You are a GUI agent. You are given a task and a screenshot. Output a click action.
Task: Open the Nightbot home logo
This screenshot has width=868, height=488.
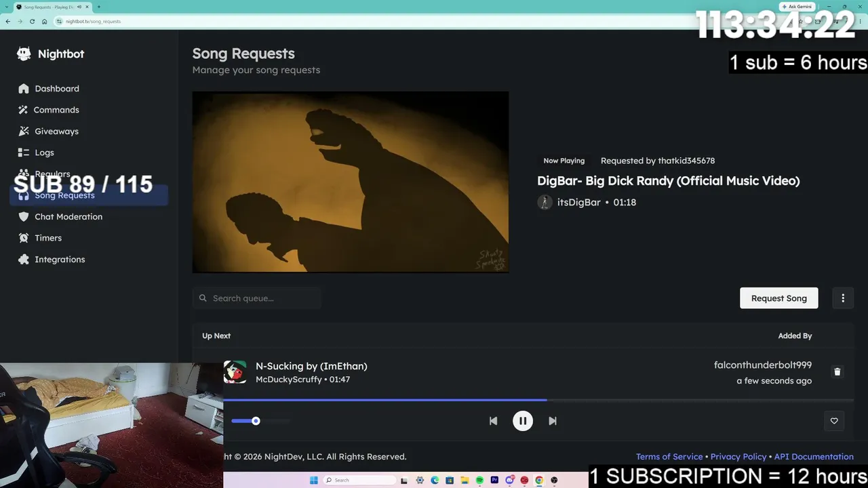(51, 54)
